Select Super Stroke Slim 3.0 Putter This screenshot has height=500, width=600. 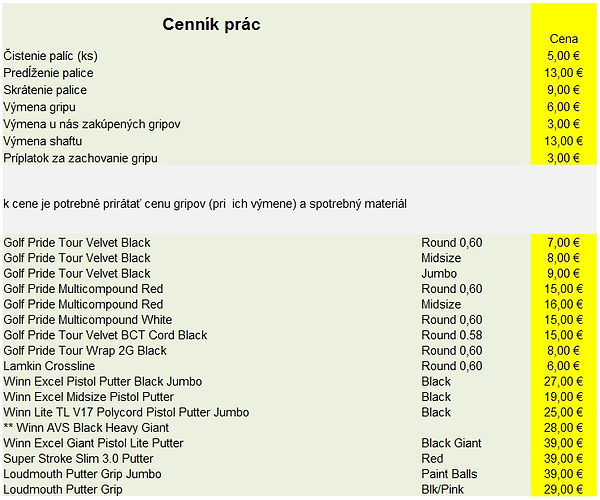pos(78,458)
